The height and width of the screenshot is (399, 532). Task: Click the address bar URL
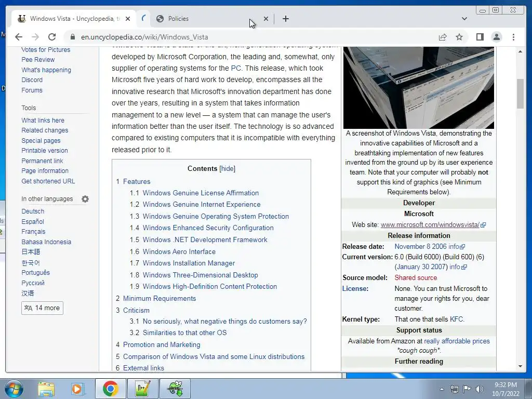pos(144,37)
